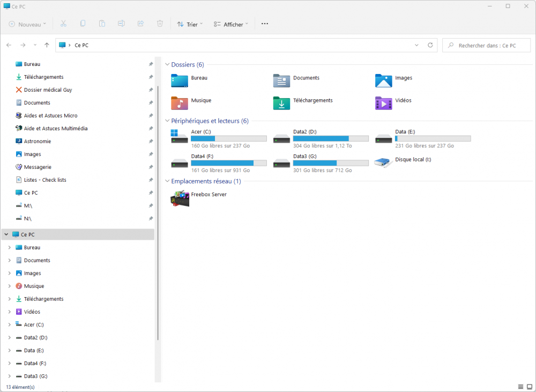Collapse the Périphériques et lecteurs section

pyautogui.click(x=167, y=121)
